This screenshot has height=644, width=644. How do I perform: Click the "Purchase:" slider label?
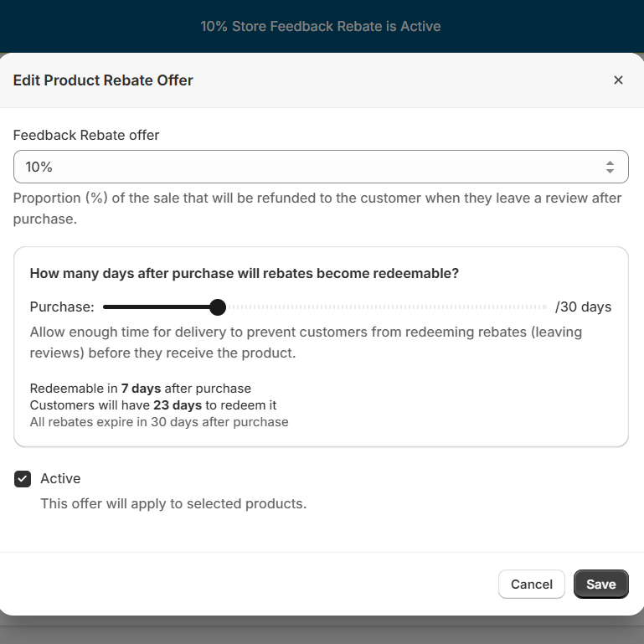[x=62, y=307]
